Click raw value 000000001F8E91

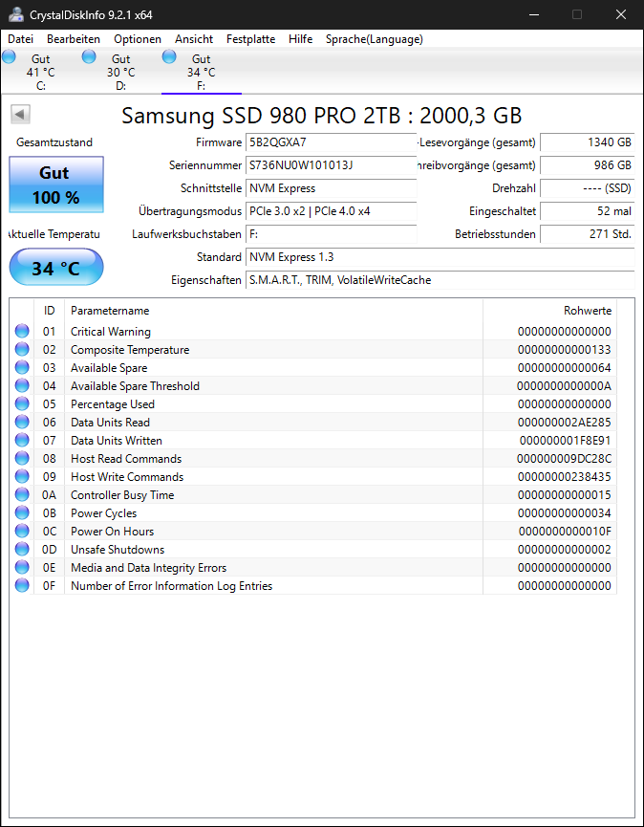tap(566, 441)
